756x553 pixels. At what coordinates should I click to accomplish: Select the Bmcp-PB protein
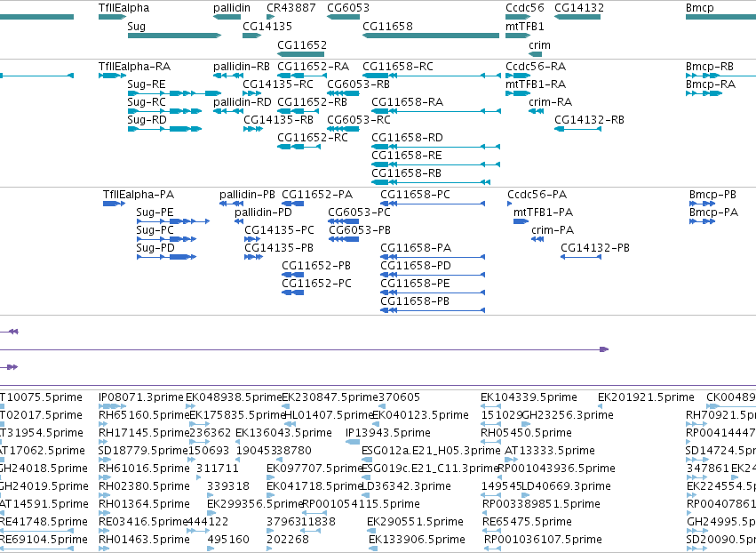tap(702, 204)
